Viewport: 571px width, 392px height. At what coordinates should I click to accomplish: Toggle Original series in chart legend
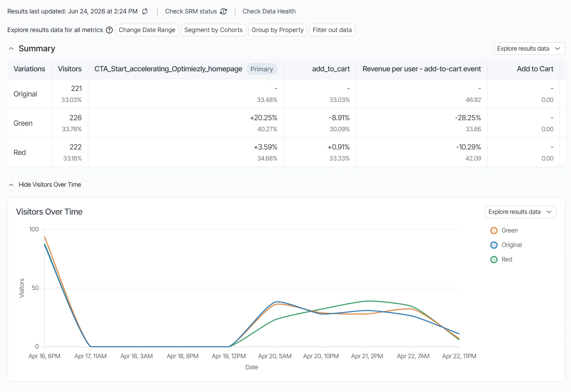[506, 245]
